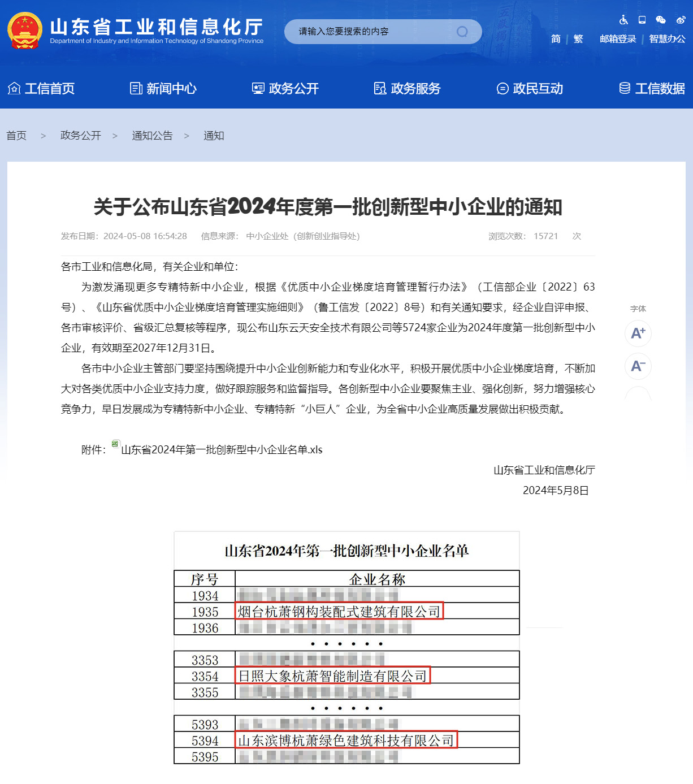The width and height of the screenshot is (693, 784).
Task: Decrease font size with A- button
Action: (x=638, y=366)
